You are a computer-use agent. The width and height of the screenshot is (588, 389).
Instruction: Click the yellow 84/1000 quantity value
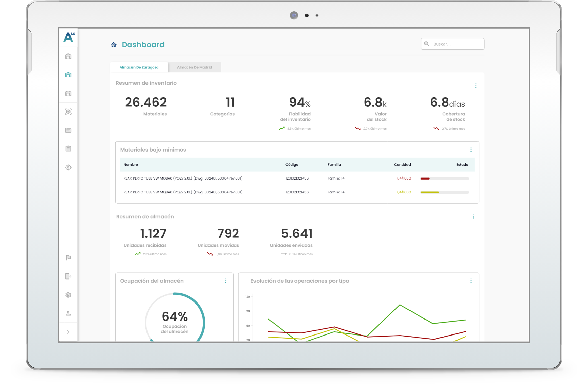tap(404, 192)
